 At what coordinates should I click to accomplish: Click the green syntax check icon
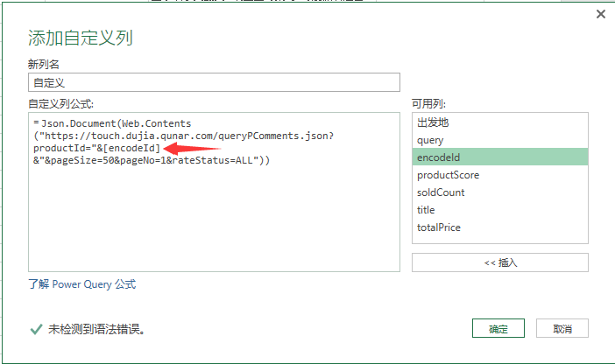[x=36, y=329]
